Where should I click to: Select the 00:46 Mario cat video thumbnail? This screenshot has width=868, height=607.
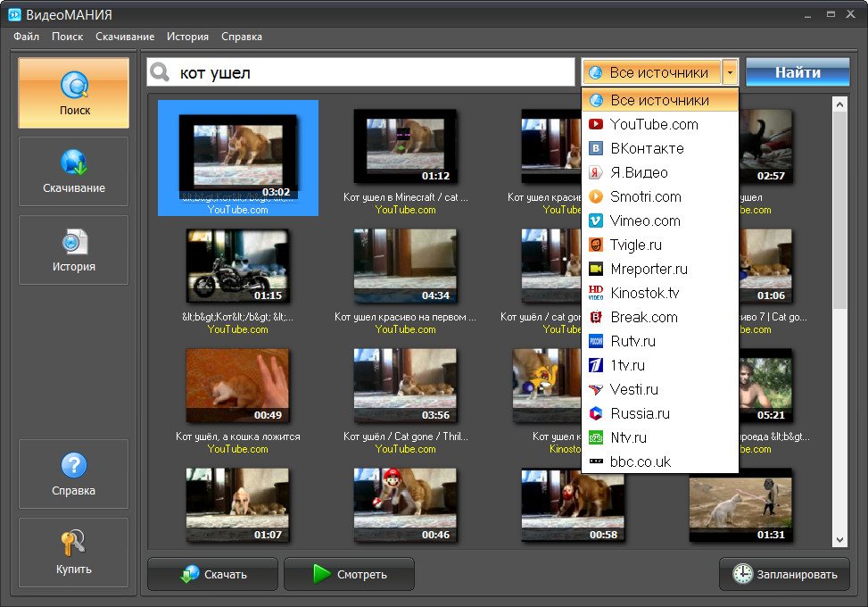click(405, 505)
